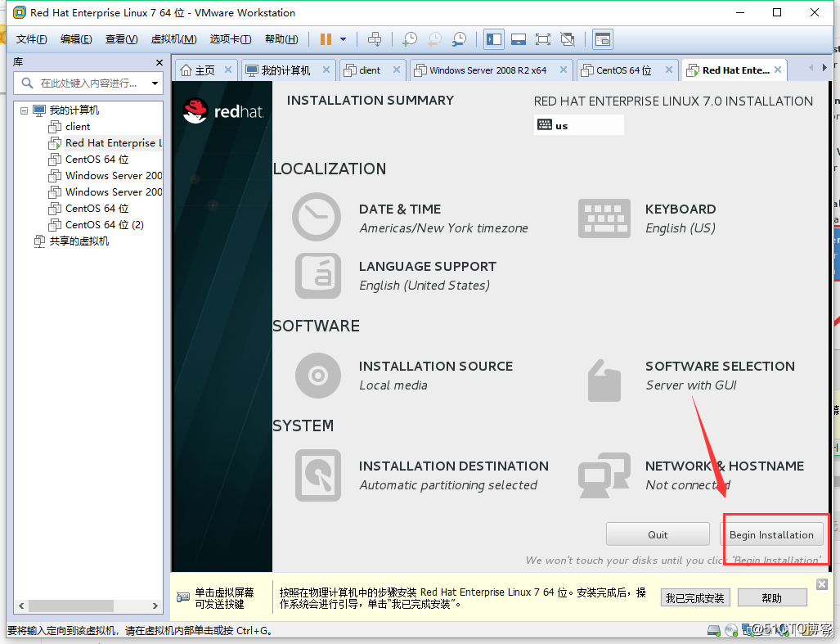Select 共享的虚拟机 in the library
This screenshot has width=840, height=644.
click(79, 241)
